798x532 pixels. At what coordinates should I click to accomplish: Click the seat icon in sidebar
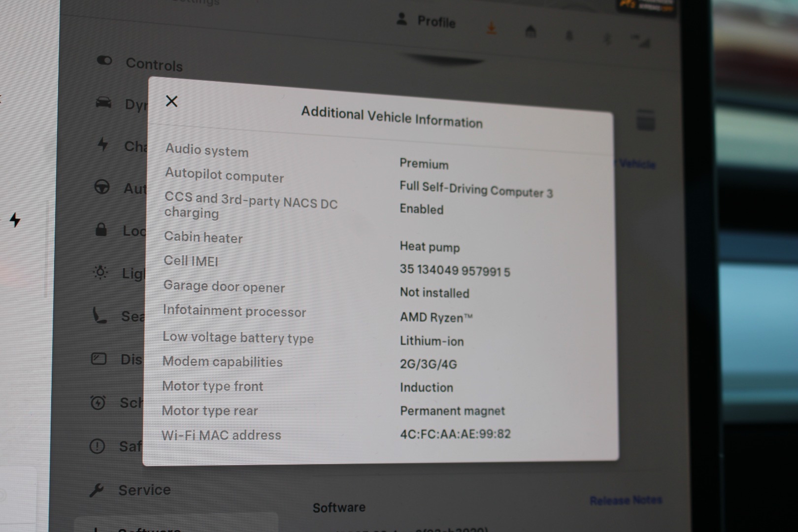click(100, 315)
